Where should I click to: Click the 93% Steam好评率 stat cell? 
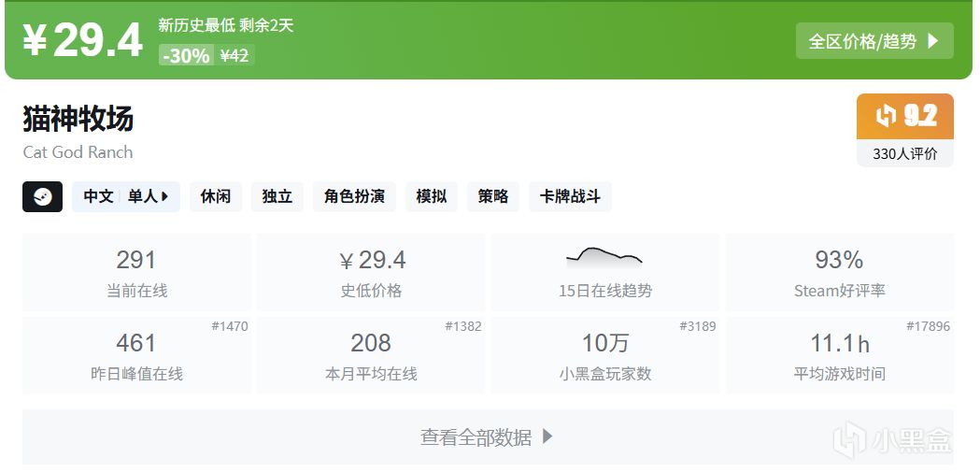pos(839,272)
